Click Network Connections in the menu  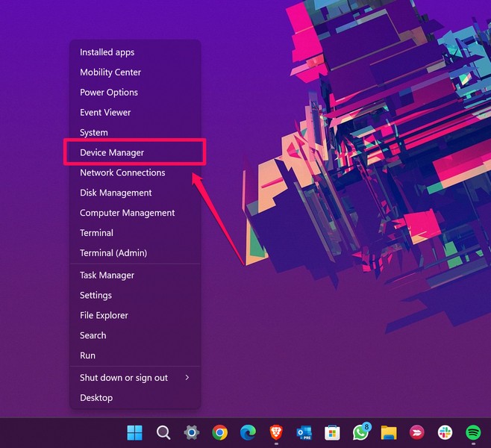(x=122, y=172)
